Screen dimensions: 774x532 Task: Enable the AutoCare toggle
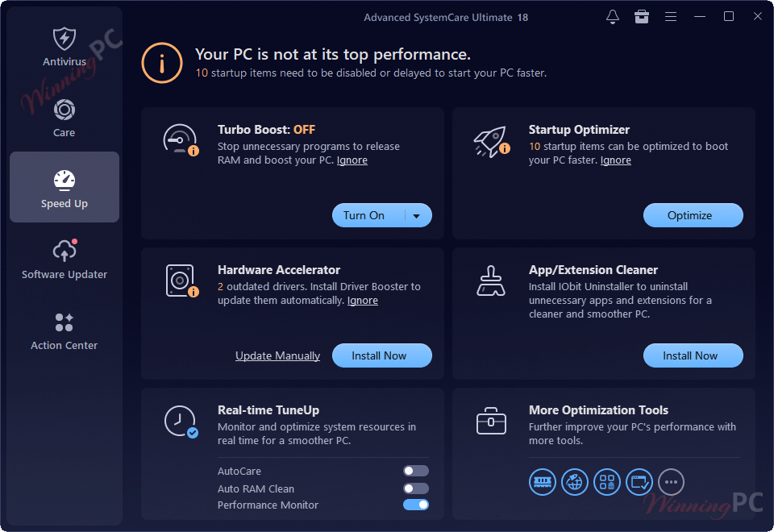(416, 471)
